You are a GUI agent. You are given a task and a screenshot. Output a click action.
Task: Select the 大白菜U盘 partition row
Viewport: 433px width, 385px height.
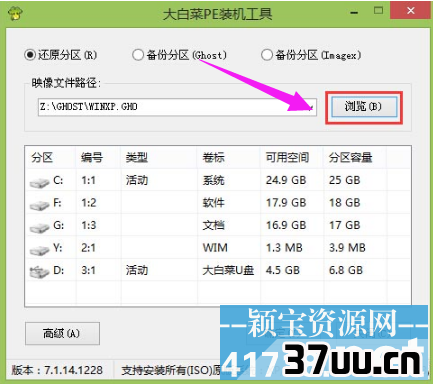pos(218,270)
